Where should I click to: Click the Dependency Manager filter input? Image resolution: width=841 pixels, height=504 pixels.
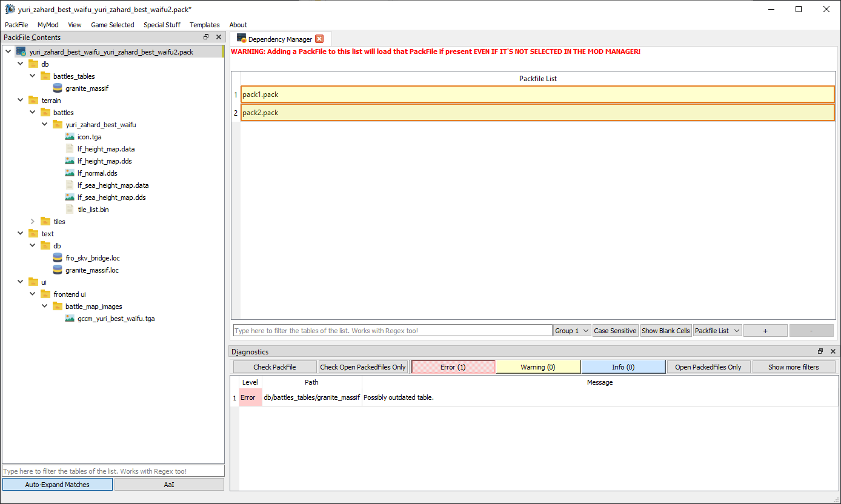tap(393, 331)
